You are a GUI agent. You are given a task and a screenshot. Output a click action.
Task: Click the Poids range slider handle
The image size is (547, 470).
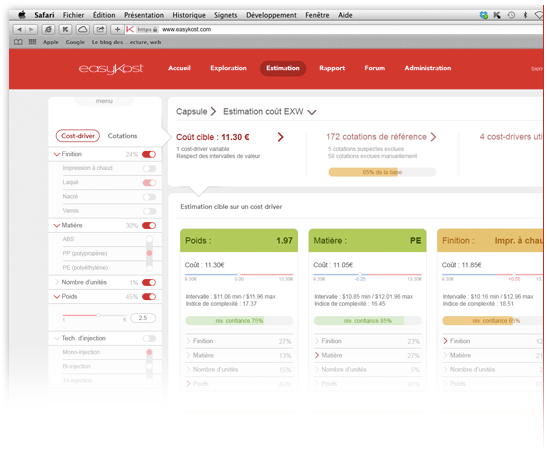[98, 315]
